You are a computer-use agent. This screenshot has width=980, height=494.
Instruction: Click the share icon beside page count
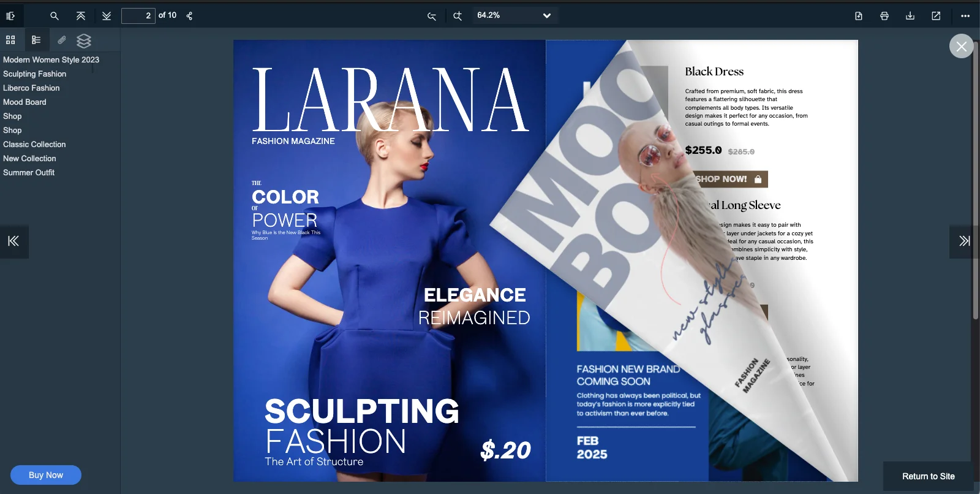[x=190, y=16]
